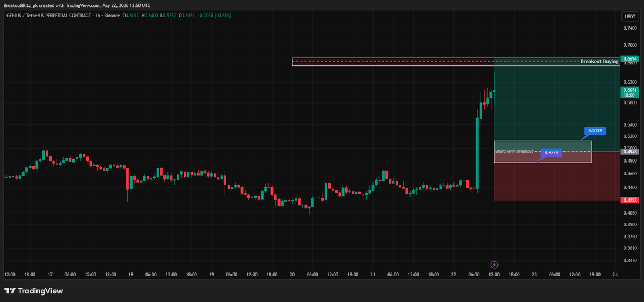
Task: Click the purple lightning event icon
Action: (494, 264)
